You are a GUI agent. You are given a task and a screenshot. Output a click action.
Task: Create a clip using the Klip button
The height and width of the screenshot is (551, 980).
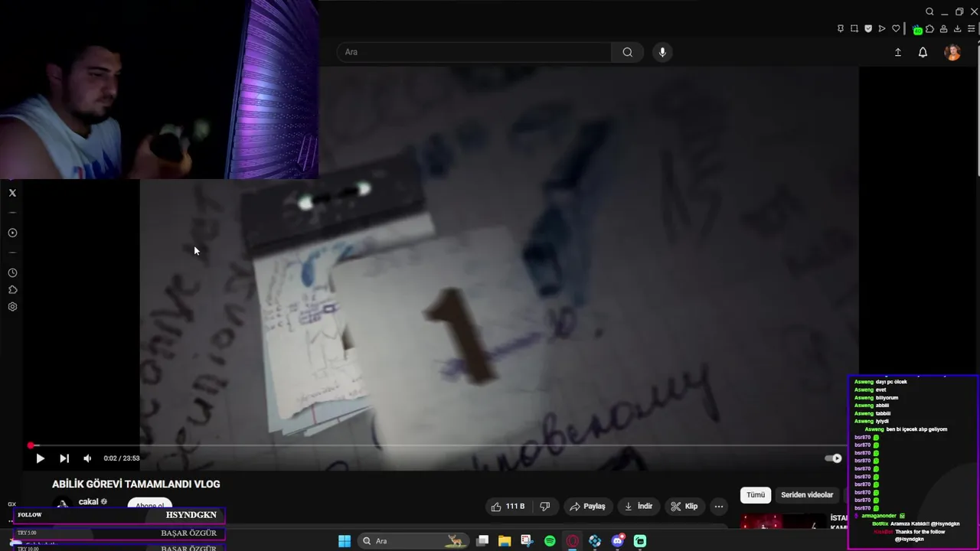point(684,507)
